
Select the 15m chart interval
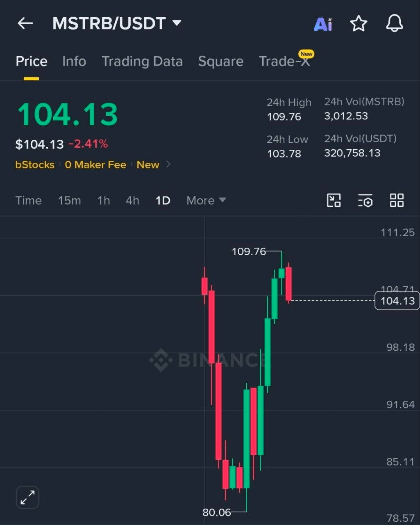pyautogui.click(x=69, y=201)
